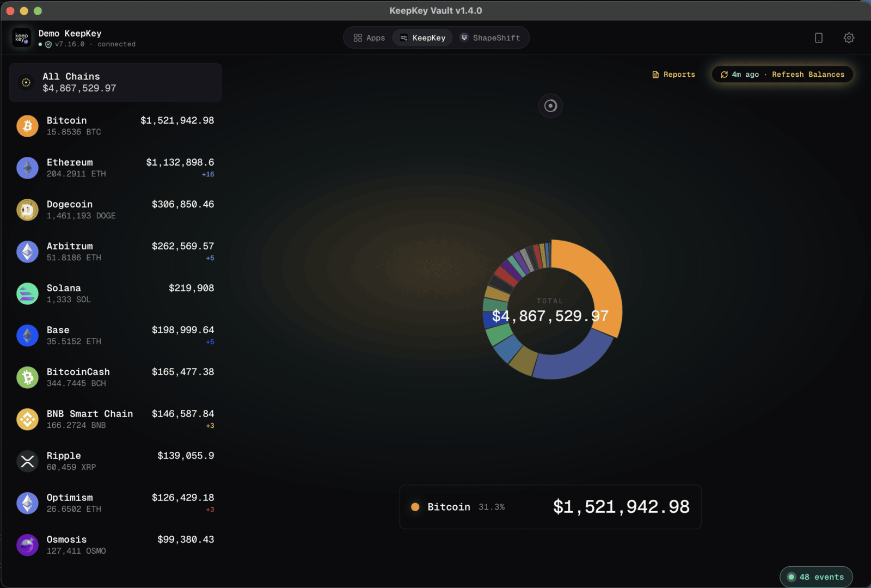Click Refresh Balances button
The image size is (871, 588).
pos(782,75)
